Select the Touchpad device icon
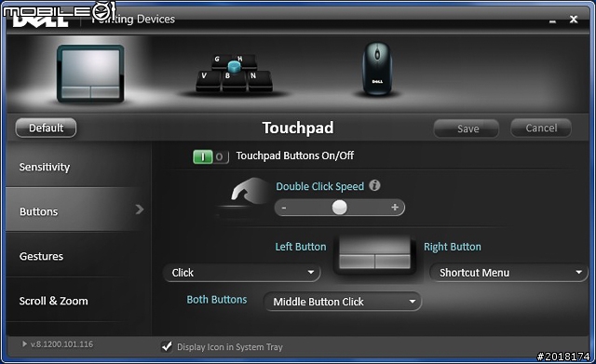The width and height of the screenshot is (596, 364). click(x=90, y=74)
